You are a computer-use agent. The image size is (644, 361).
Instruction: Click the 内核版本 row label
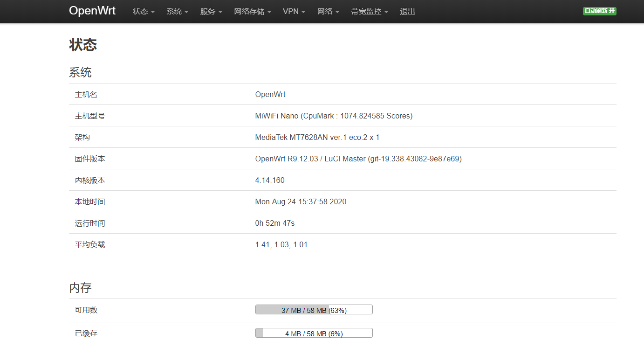90,180
